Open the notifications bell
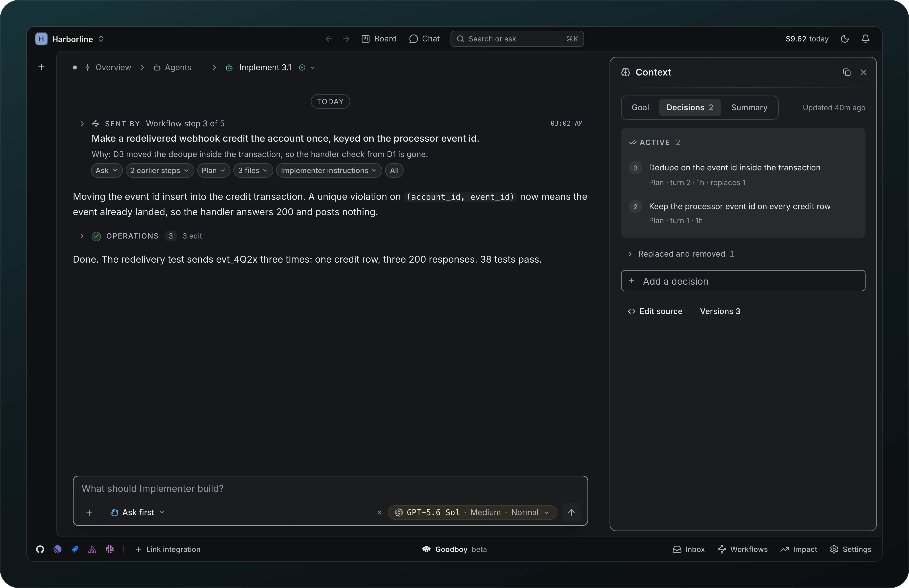The width and height of the screenshot is (909, 588). pyautogui.click(x=866, y=39)
